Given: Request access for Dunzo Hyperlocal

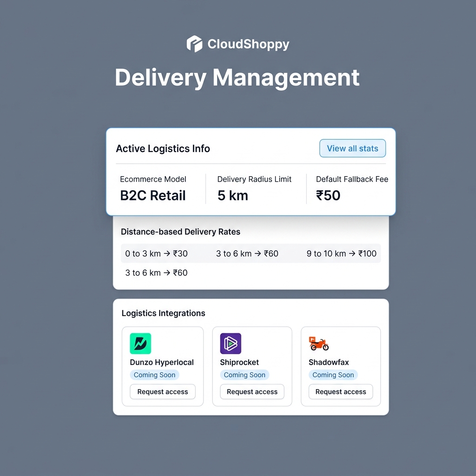Looking at the screenshot, I should [162, 391].
